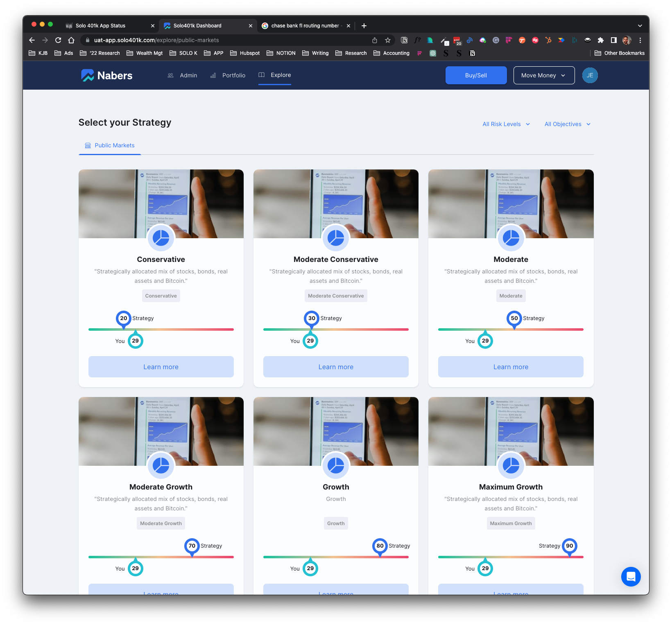Expand the All Objectives filter
672x625 pixels.
(x=567, y=124)
